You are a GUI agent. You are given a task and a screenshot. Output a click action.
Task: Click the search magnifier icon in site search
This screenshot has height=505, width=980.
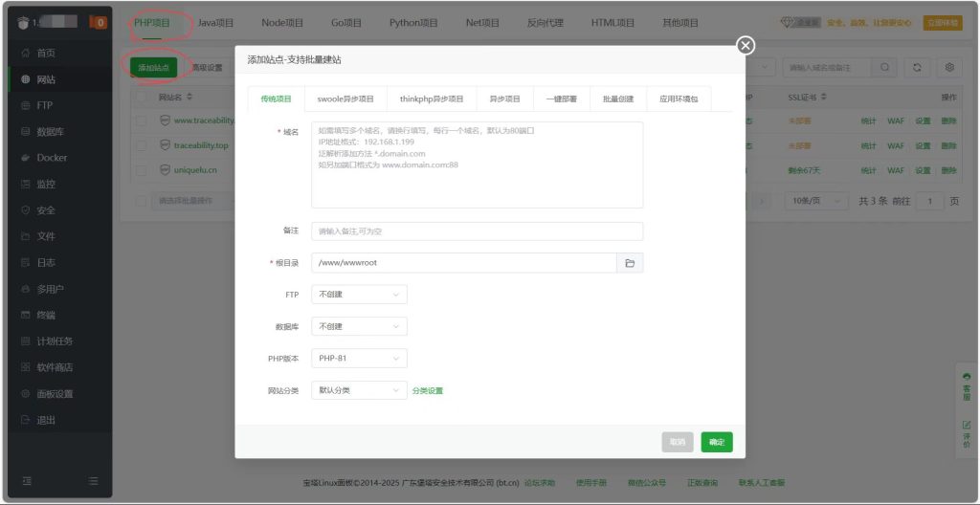885,68
